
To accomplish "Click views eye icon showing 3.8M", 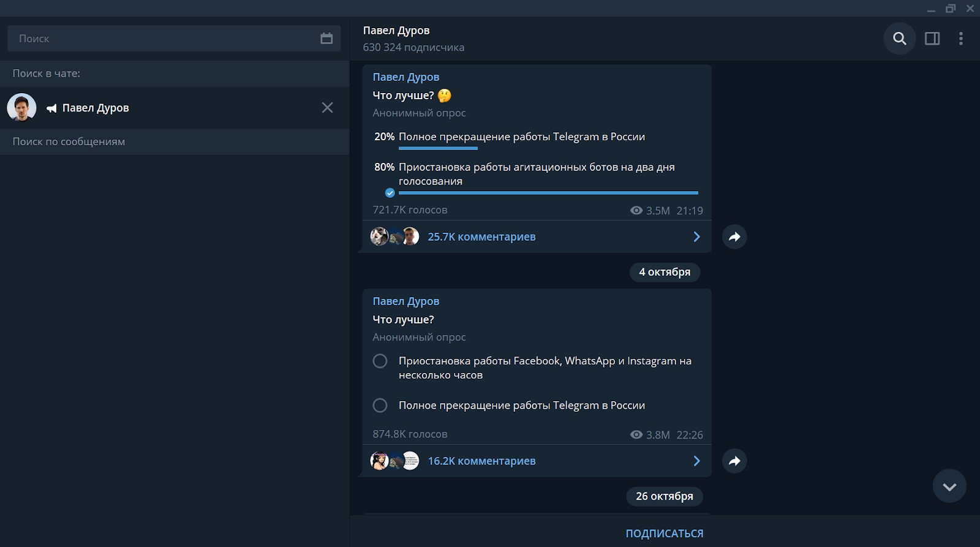I will pyautogui.click(x=636, y=435).
